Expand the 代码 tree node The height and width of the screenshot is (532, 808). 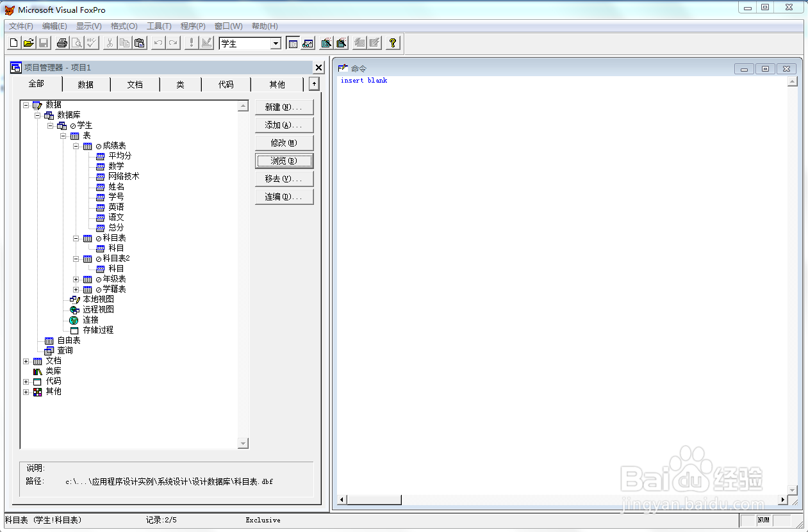click(26, 381)
